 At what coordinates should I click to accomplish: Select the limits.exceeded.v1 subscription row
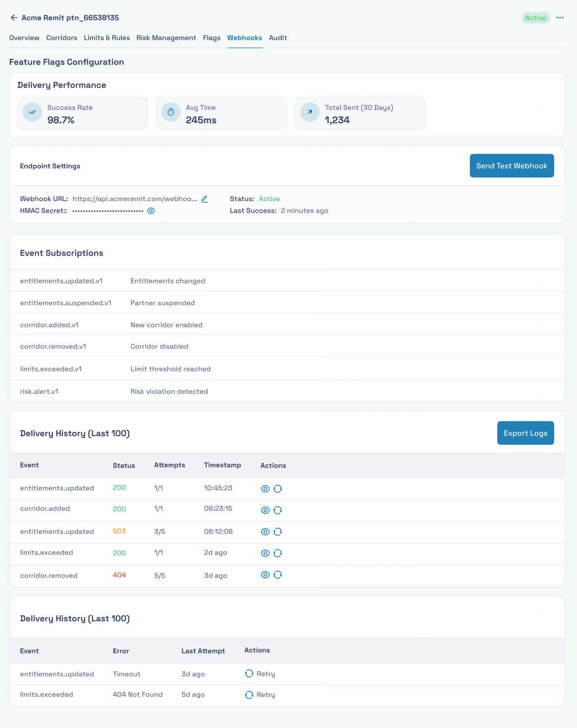pos(287,369)
